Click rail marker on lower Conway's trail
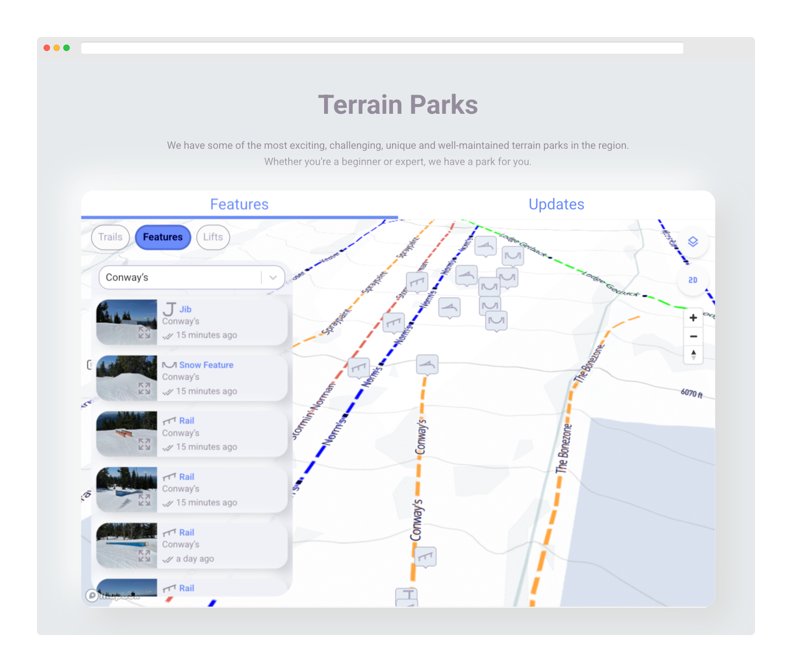 426,557
